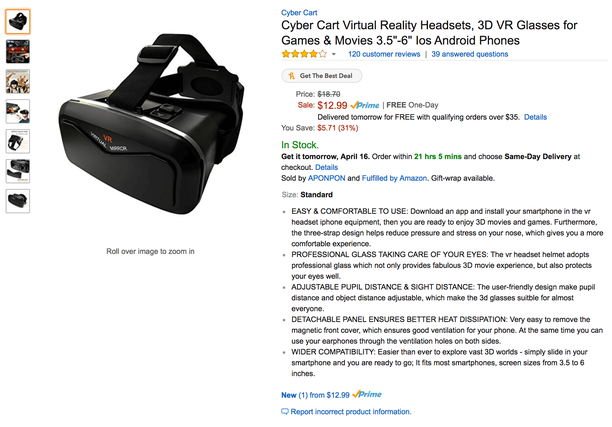
Task: Open Details link for free delivery
Action: 535,117
